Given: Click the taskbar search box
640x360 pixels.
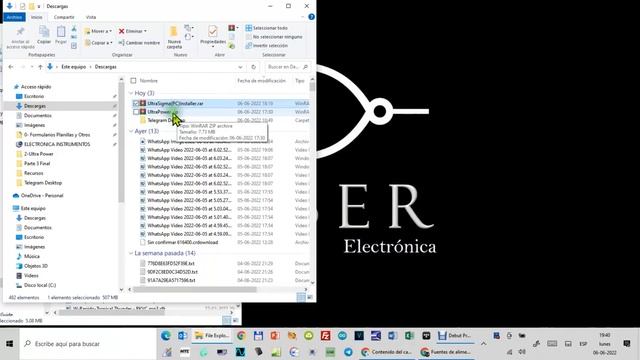Looking at the screenshot, I should coord(88,344).
